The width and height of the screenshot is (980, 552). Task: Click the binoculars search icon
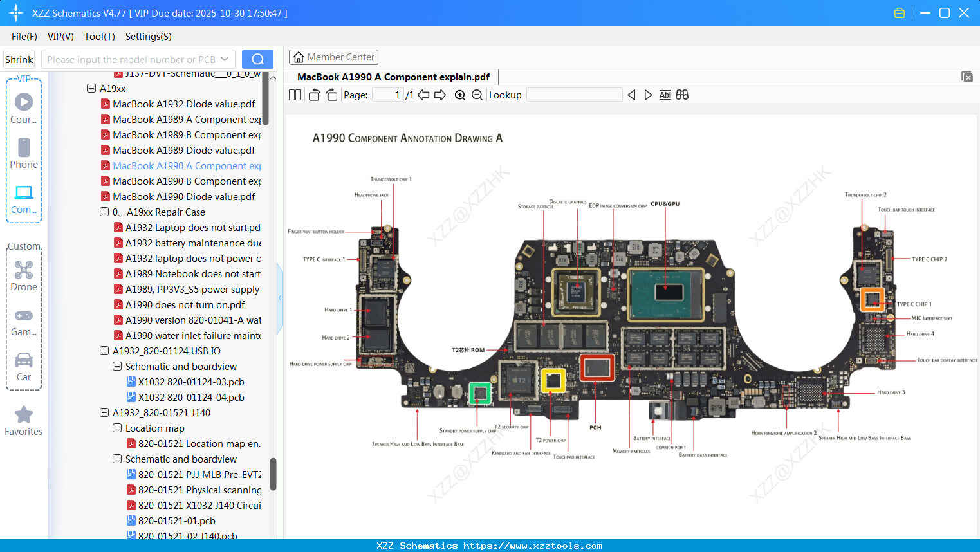tap(682, 95)
